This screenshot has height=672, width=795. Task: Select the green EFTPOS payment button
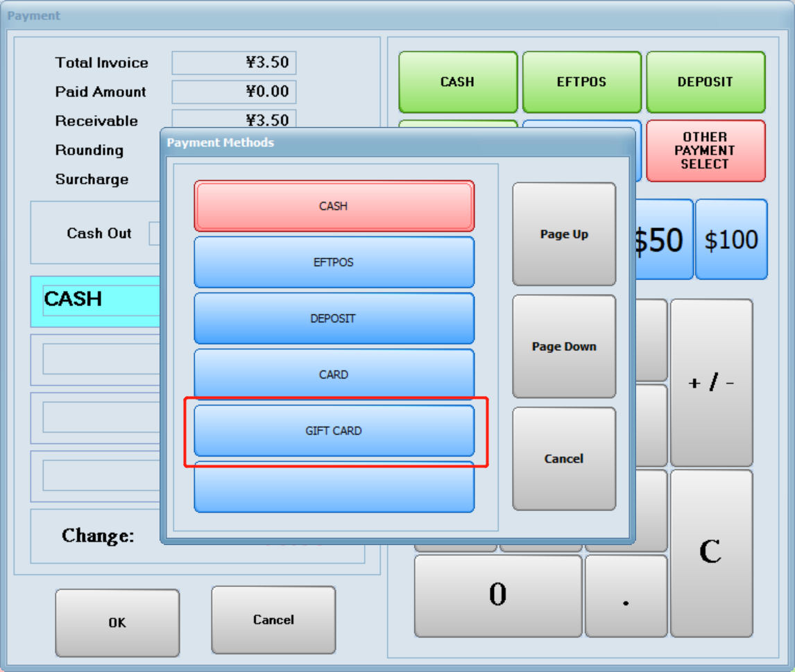coord(581,81)
